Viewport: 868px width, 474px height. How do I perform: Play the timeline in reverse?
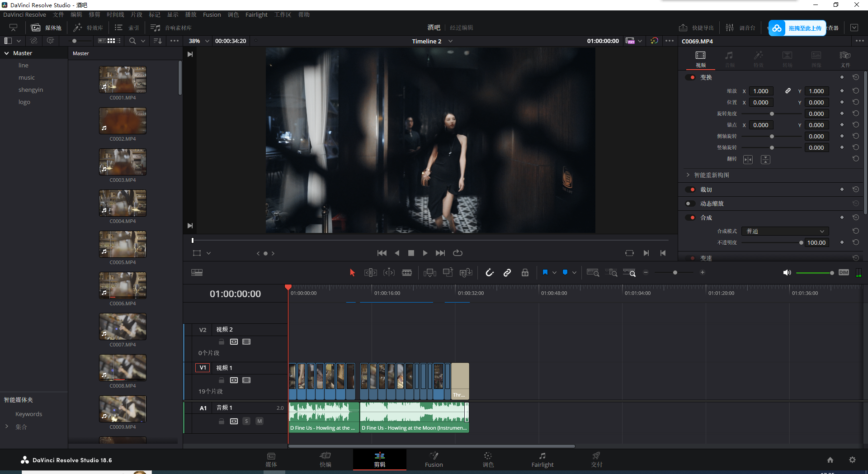(397, 253)
